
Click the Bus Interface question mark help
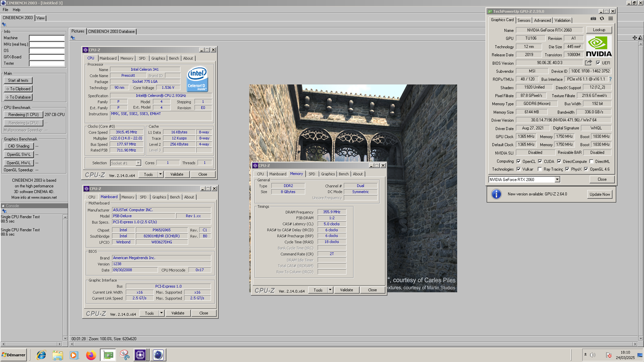610,79
